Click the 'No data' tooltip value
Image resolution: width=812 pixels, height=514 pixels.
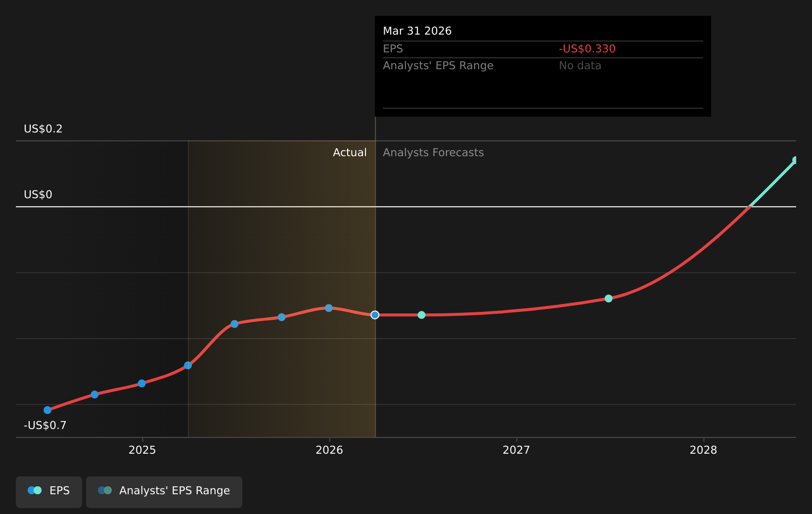click(580, 66)
